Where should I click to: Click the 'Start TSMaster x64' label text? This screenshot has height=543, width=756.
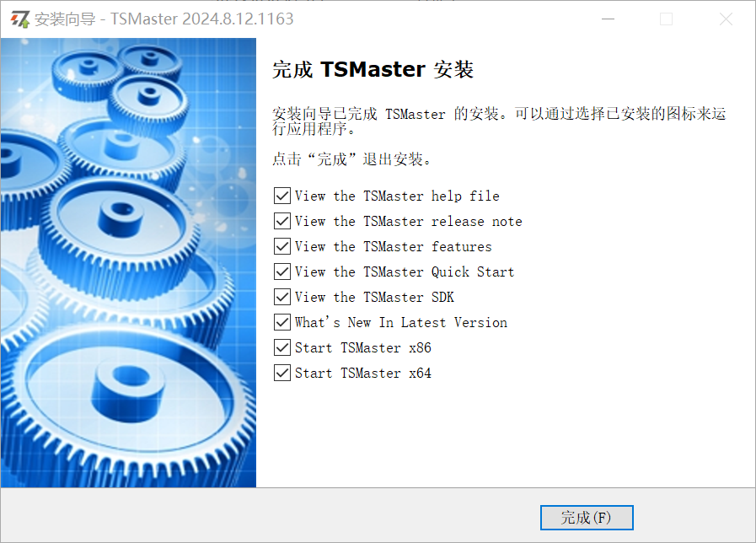tap(363, 373)
